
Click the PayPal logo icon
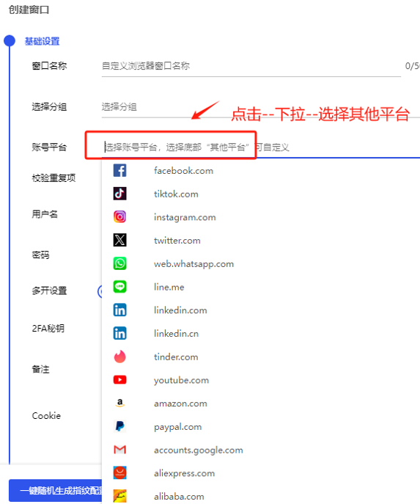click(x=119, y=426)
